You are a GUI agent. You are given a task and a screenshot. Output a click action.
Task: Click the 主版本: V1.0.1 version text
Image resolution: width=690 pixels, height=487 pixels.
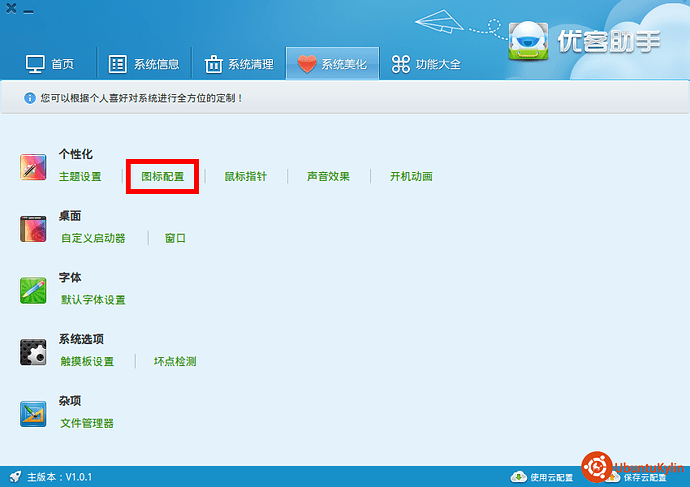tap(59, 477)
